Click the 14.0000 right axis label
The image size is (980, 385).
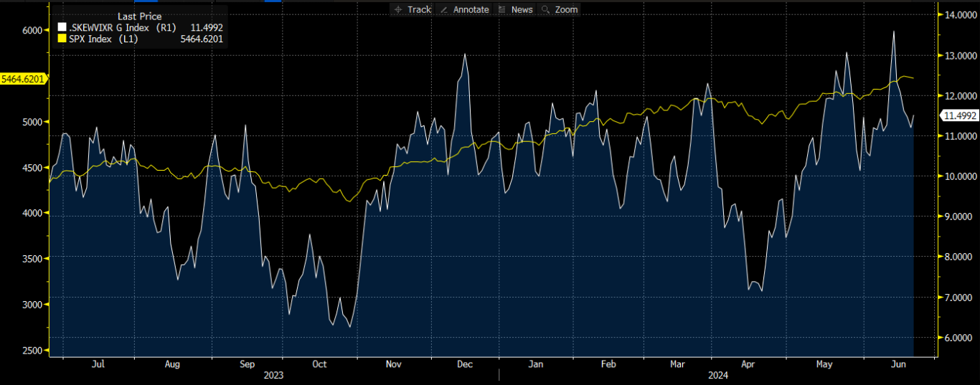(x=959, y=14)
